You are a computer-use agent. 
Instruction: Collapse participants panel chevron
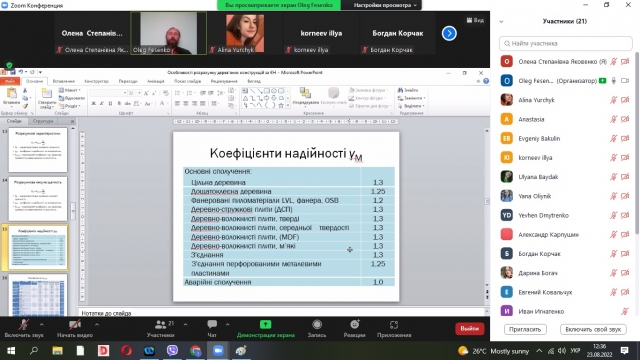click(501, 22)
